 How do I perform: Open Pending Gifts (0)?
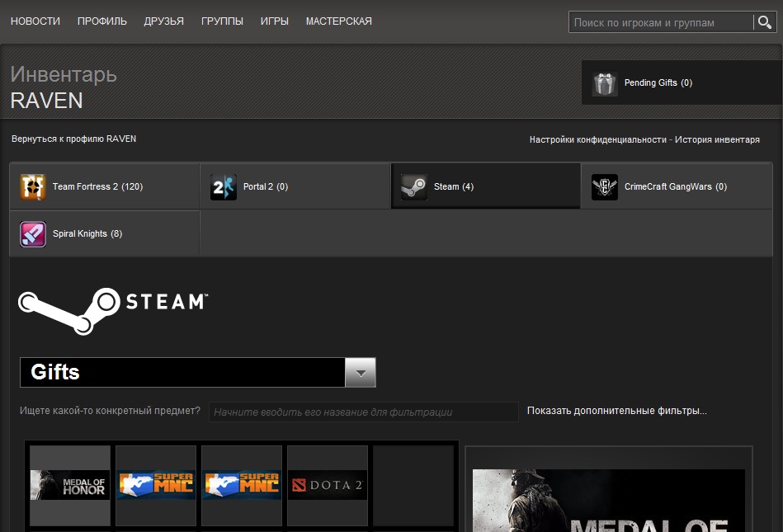682,82
